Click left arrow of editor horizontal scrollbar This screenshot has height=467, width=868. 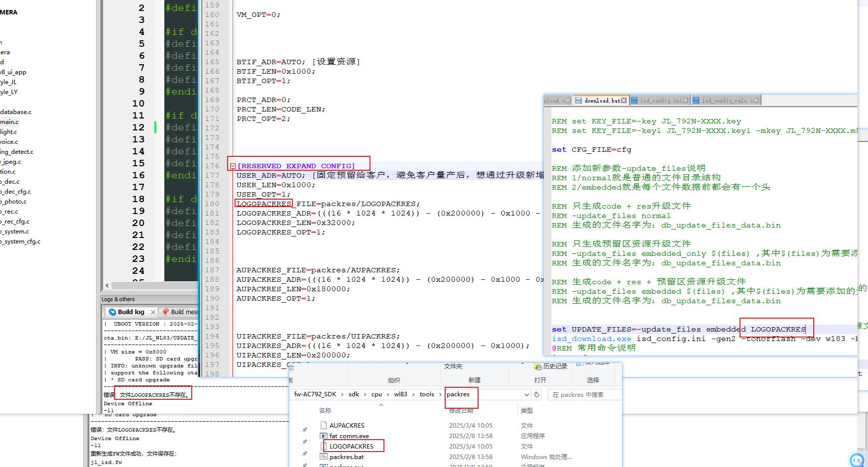click(108, 286)
